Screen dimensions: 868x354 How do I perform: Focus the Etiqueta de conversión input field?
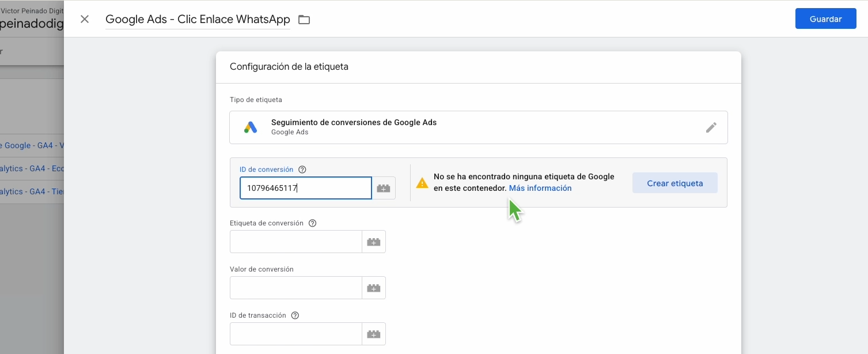(x=296, y=242)
